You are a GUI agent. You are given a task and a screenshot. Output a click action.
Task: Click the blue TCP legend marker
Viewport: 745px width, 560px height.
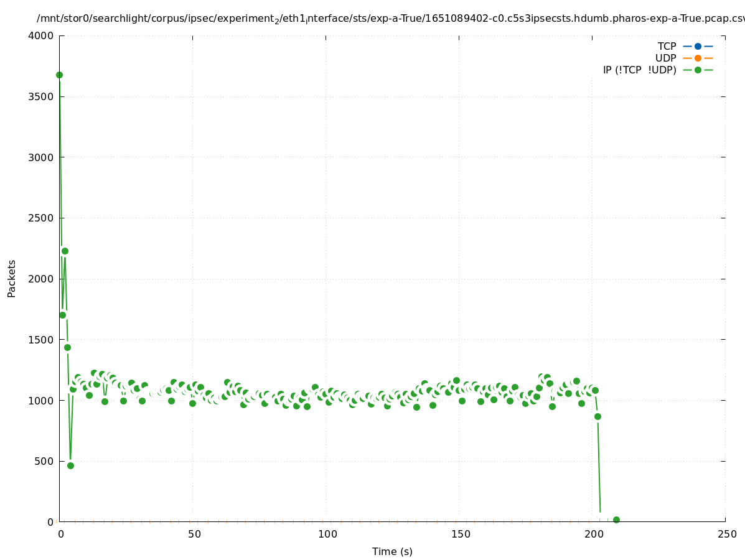(x=698, y=46)
